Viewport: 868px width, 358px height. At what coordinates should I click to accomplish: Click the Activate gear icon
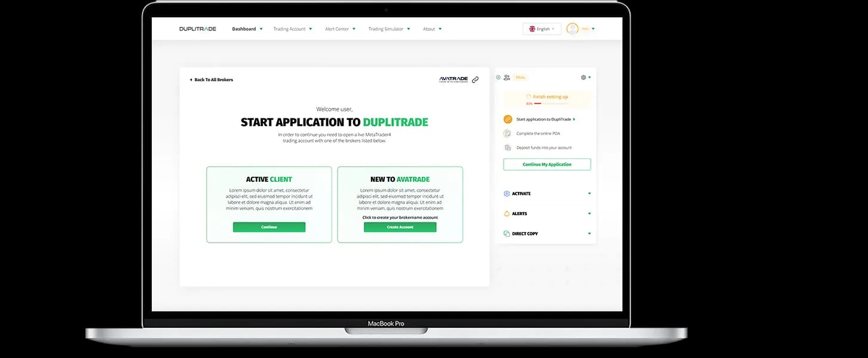click(507, 194)
